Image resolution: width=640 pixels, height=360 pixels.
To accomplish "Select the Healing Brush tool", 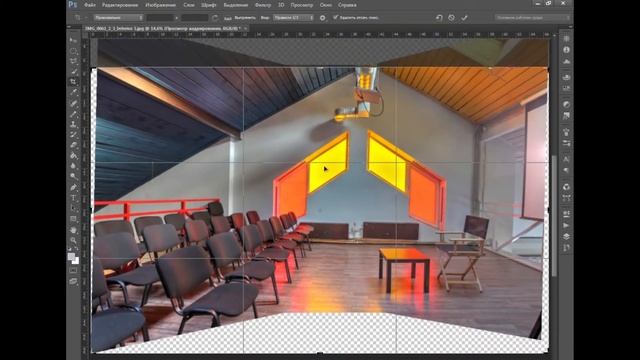I will point(73,104).
